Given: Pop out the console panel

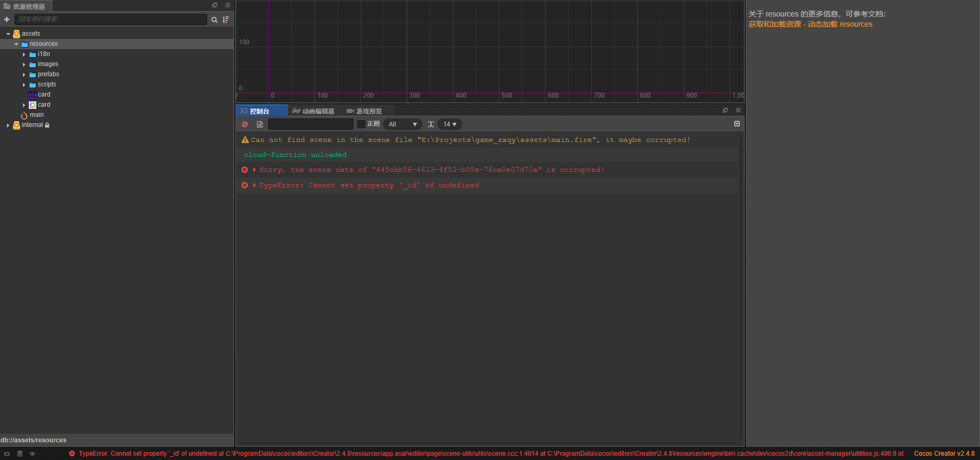Looking at the screenshot, I should click(x=725, y=110).
